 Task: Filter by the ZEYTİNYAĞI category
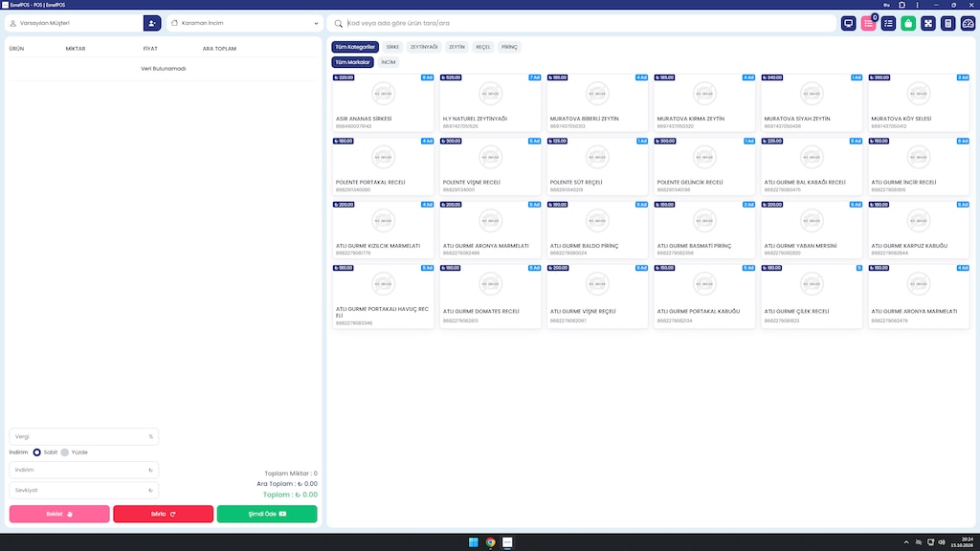point(424,47)
